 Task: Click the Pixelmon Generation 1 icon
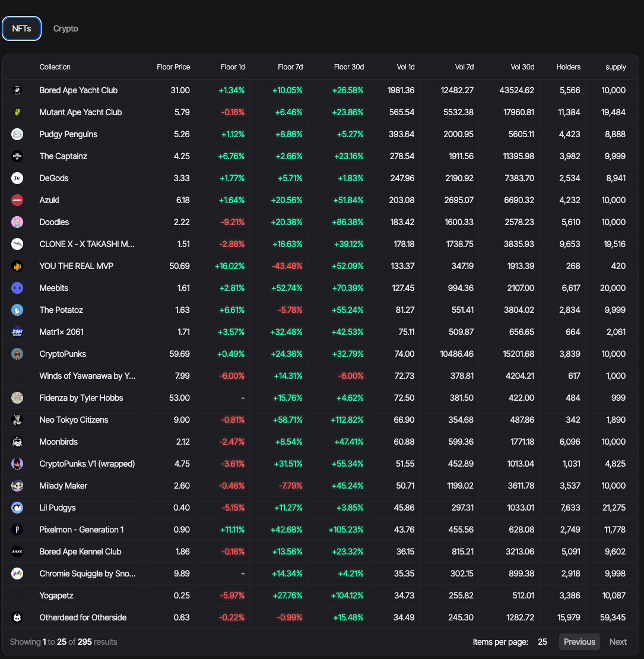[17, 530]
